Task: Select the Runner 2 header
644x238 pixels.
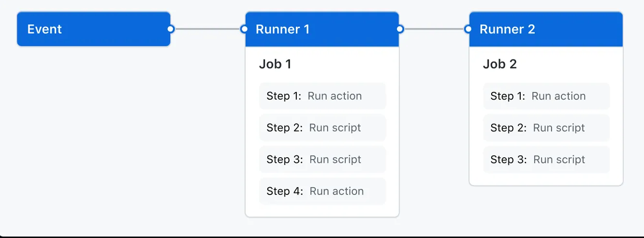Action: click(546, 29)
